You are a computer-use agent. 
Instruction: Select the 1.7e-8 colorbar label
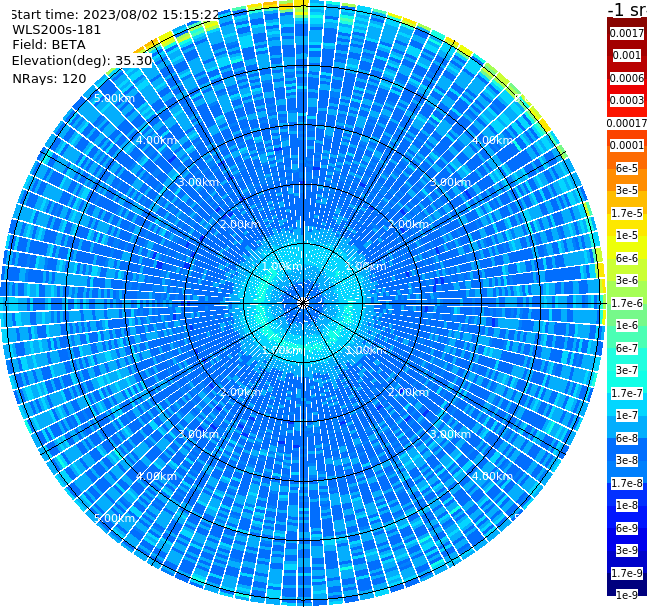coord(627,483)
